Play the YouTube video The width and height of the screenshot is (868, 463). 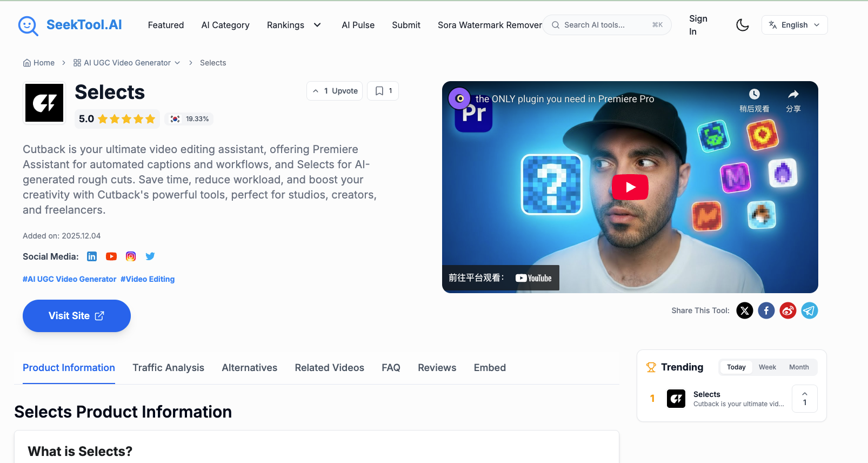pyautogui.click(x=630, y=187)
